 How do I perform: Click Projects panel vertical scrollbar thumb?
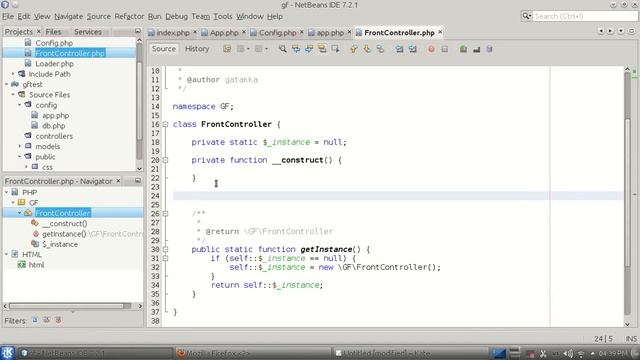pos(139,101)
